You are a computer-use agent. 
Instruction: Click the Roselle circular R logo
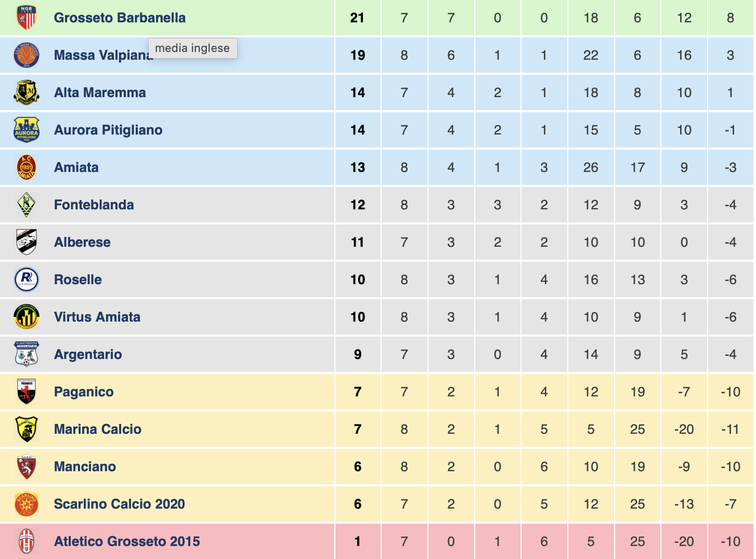click(x=27, y=279)
